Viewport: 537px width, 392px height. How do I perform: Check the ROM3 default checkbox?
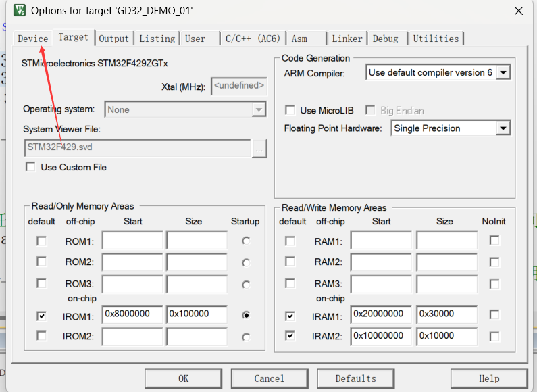[x=41, y=283]
